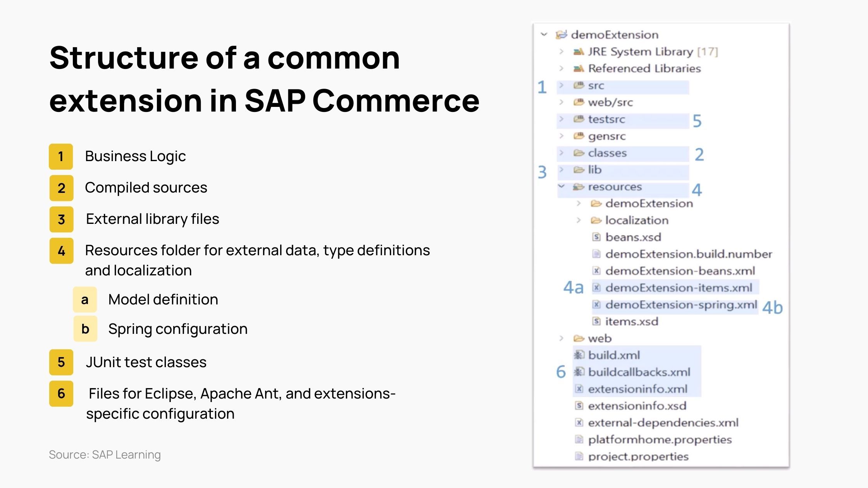The height and width of the screenshot is (488, 868).
Task: Select the build.xml file name
Action: pyautogui.click(x=614, y=355)
